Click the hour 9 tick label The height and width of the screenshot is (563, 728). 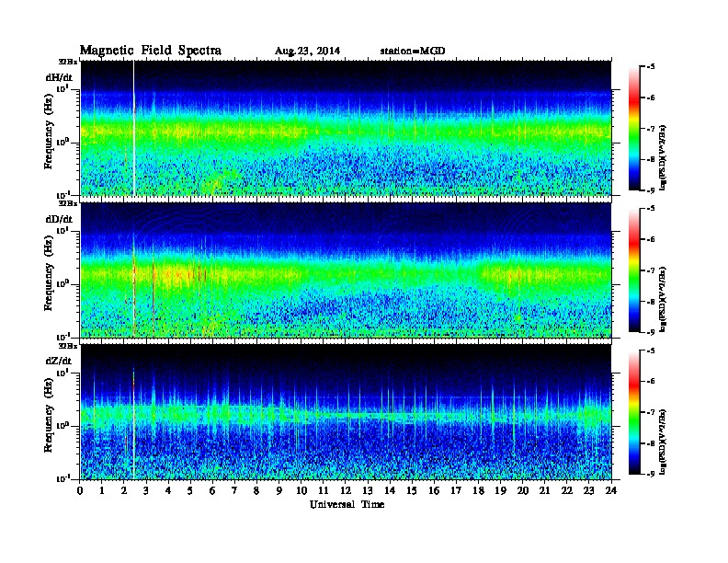point(279,490)
